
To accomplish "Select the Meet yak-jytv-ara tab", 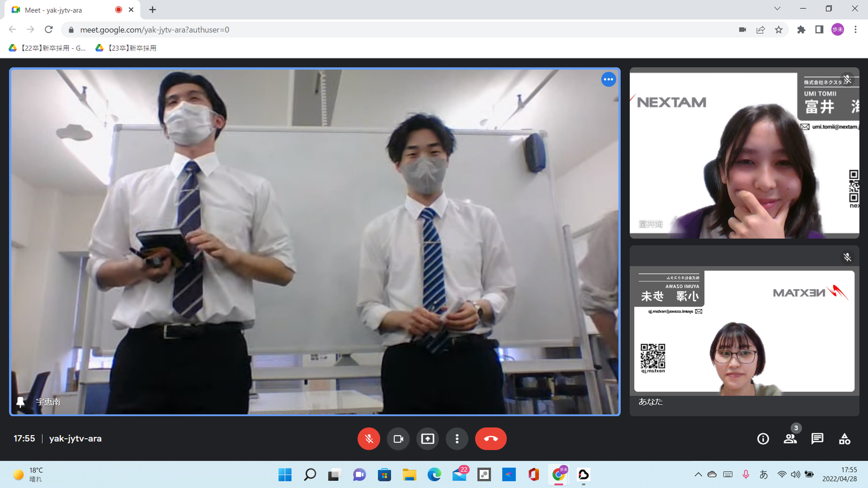I will point(71,10).
